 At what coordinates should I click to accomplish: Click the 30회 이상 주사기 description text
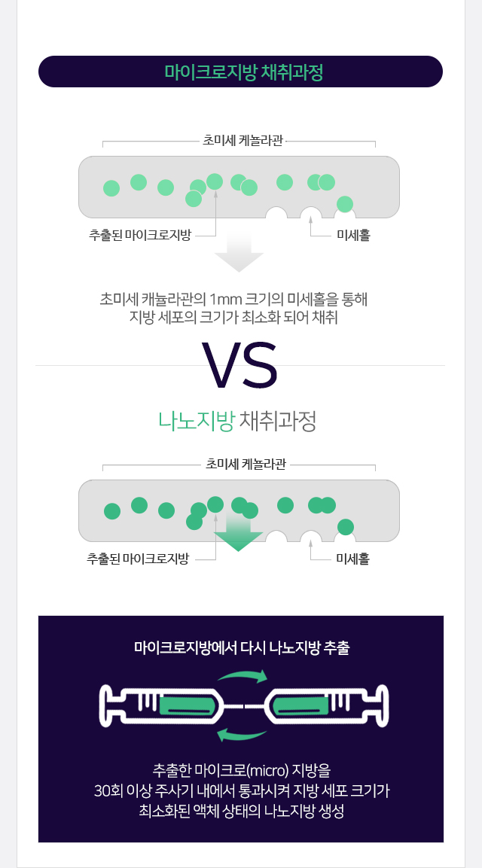(x=242, y=791)
